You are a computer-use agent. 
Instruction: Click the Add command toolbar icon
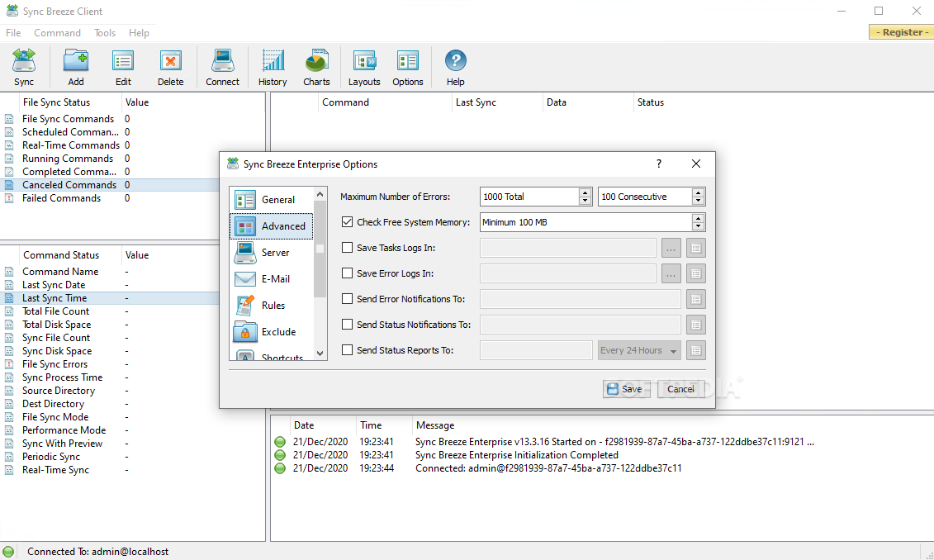[76, 68]
